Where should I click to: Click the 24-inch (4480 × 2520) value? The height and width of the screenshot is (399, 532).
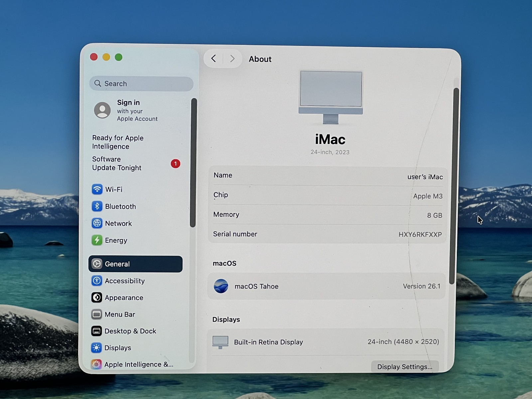coord(403,341)
